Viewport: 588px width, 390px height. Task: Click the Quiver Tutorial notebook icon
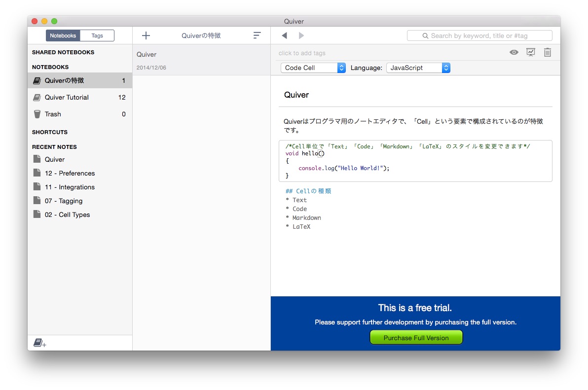tap(37, 98)
